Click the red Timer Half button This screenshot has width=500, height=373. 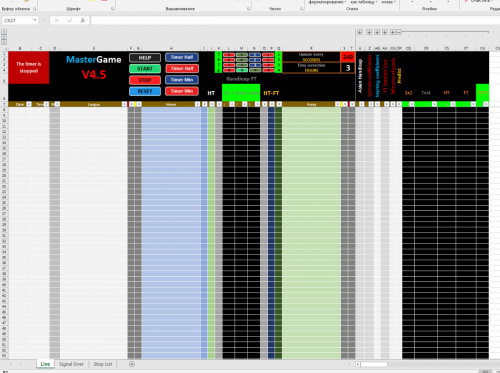(x=182, y=68)
